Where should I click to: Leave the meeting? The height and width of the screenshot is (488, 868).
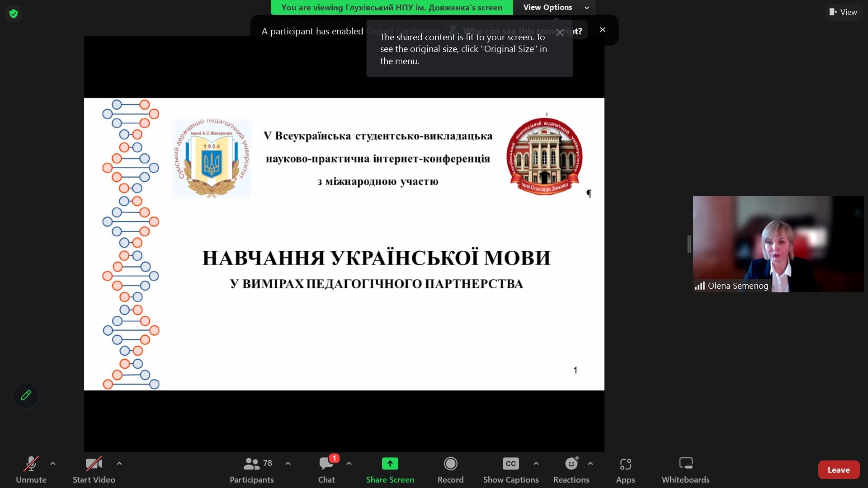pyautogui.click(x=838, y=470)
